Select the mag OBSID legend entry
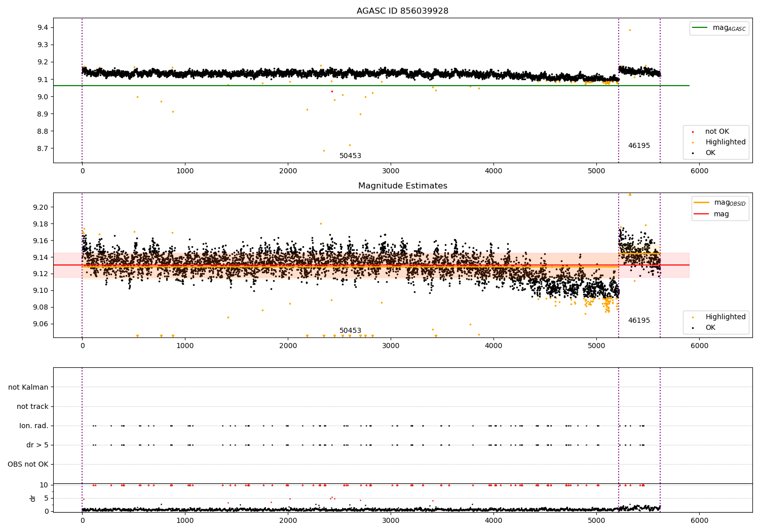Image resolution: width=760 pixels, height=532 pixels. (720, 203)
